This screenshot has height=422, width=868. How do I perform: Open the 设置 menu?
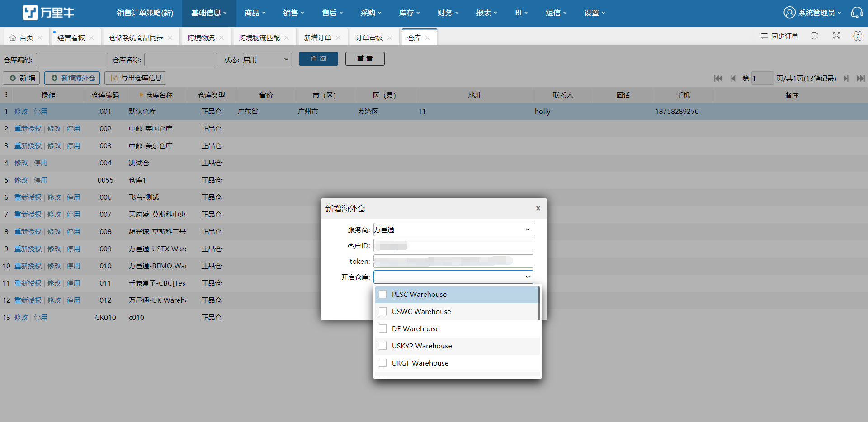point(594,13)
